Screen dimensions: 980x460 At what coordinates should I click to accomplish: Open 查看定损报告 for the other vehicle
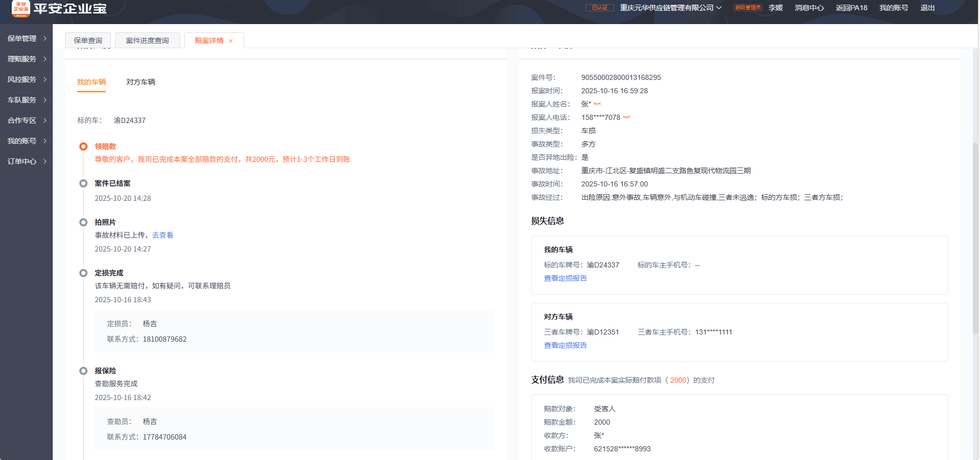(x=565, y=345)
